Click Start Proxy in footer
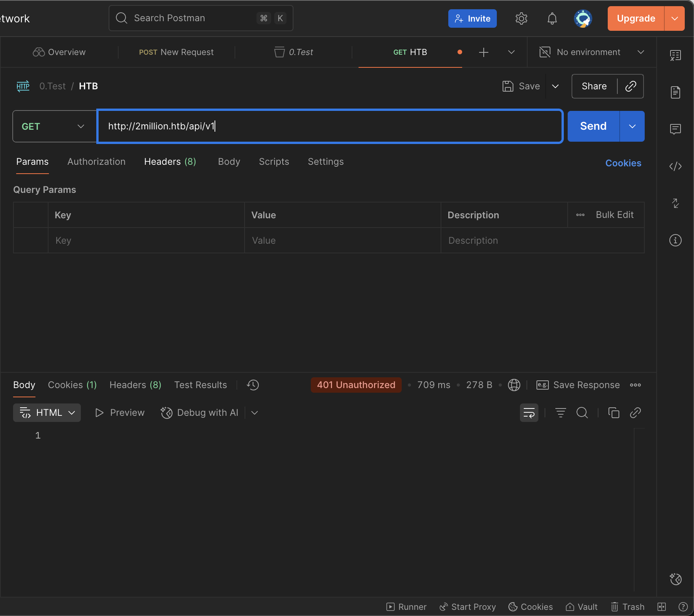The width and height of the screenshot is (694, 616). coord(468,607)
